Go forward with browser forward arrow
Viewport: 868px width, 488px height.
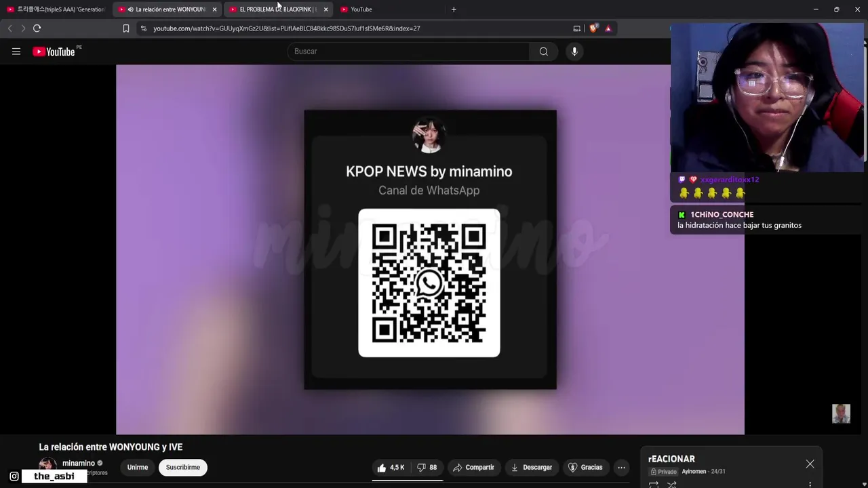tap(23, 28)
